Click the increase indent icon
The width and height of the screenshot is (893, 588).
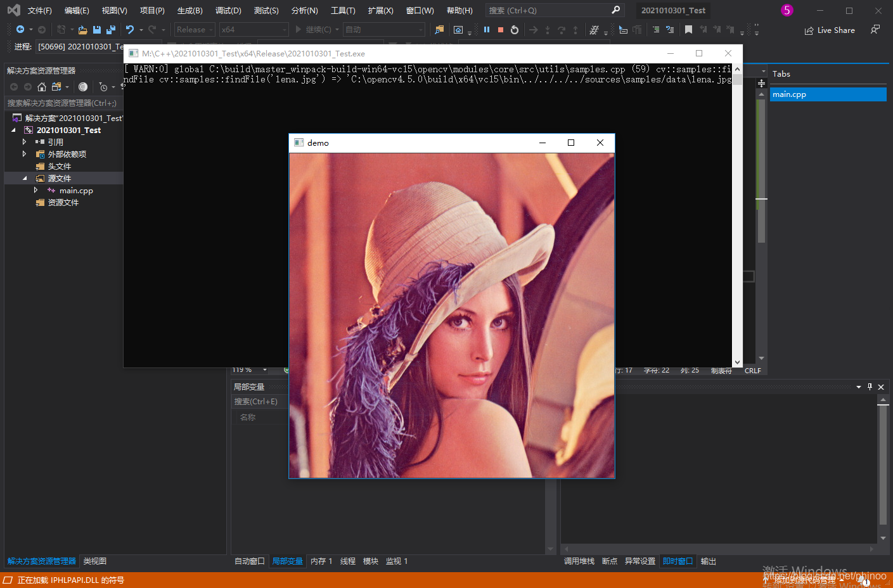[x=656, y=30]
